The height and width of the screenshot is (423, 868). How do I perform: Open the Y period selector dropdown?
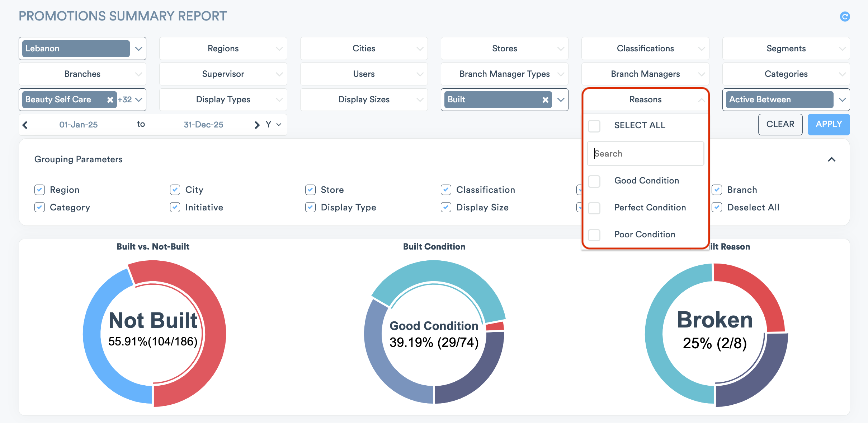273,125
